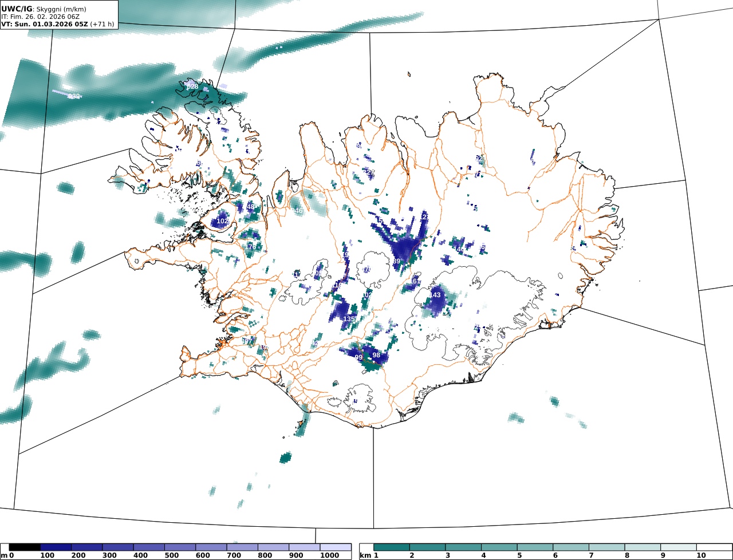Screen dimensions: 733x560
Task: Click the '98' visibility value on the map
Action: click(x=376, y=355)
